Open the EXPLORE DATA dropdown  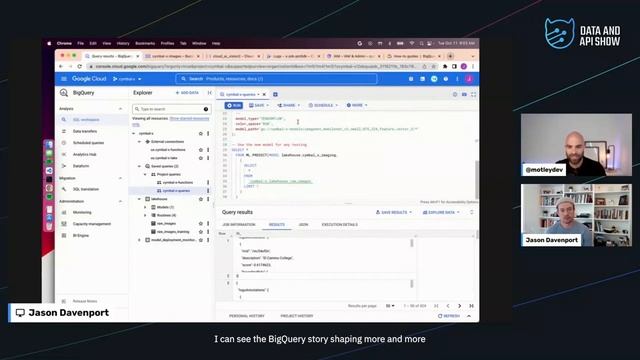[x=441, y=212]
